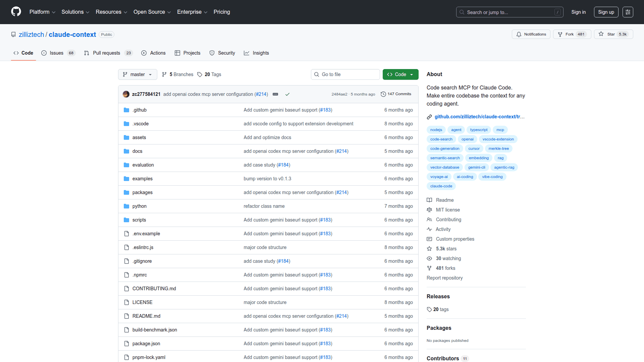Screen dimensions: 644x362
Task: Open the top-right command palette icon
Action: pos(628,12)
